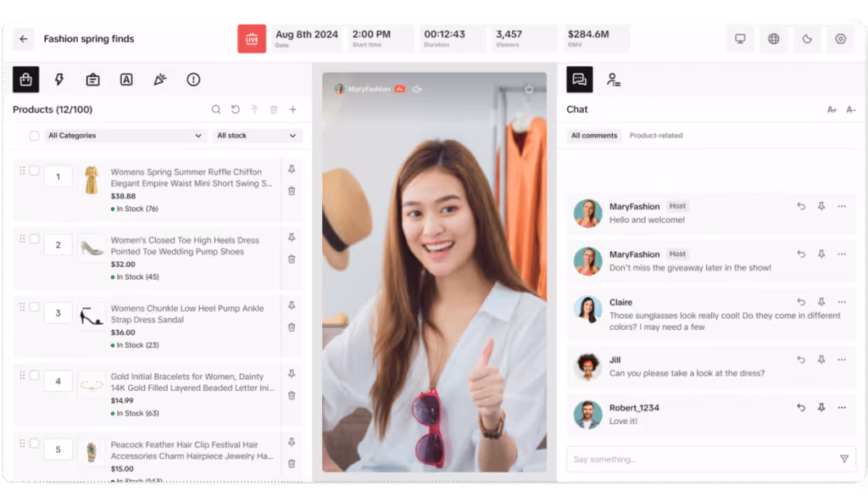Open the flash sale panel icon
This screenshot has height=503, width=868.
click(x=58, y=79)
